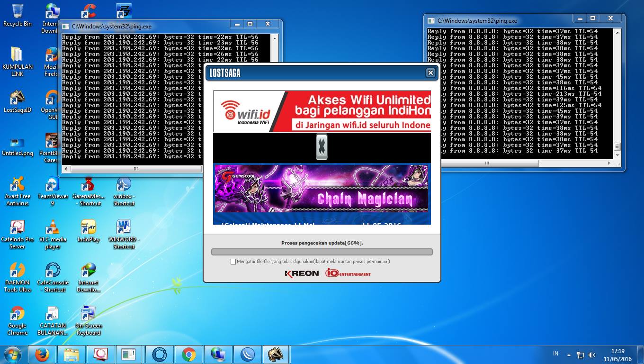This screenshot has width=644, height=364.
Task: Click the IO Entertainment logo
Action: [348, 273]
